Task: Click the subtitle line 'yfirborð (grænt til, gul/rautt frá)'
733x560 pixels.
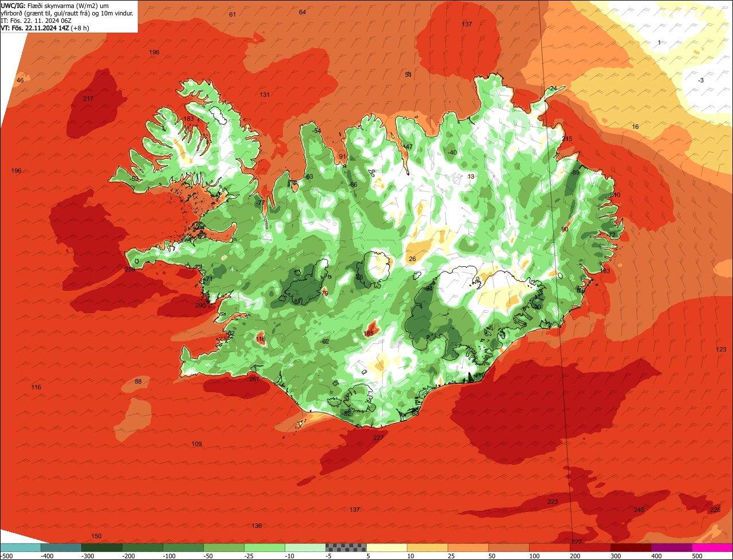Action: tap(50, 13)
